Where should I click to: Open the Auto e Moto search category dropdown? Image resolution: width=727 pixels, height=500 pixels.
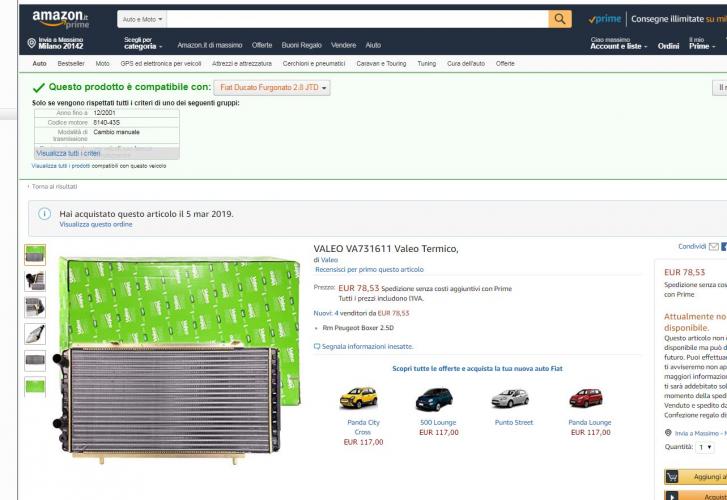point(142,19)
